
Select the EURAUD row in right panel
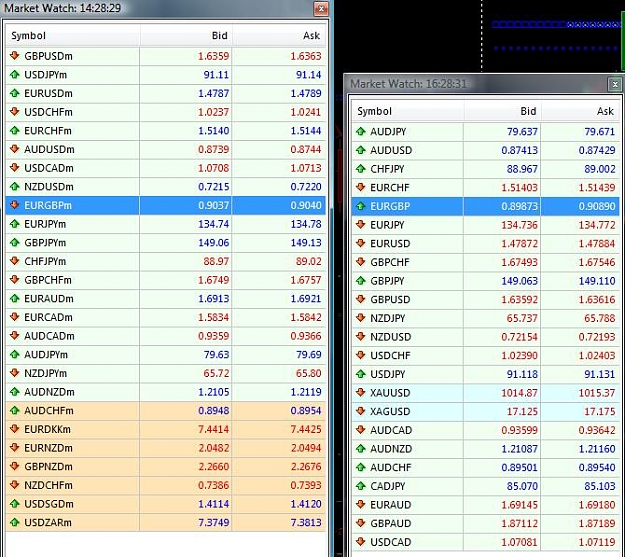click(x=485, y=505)
